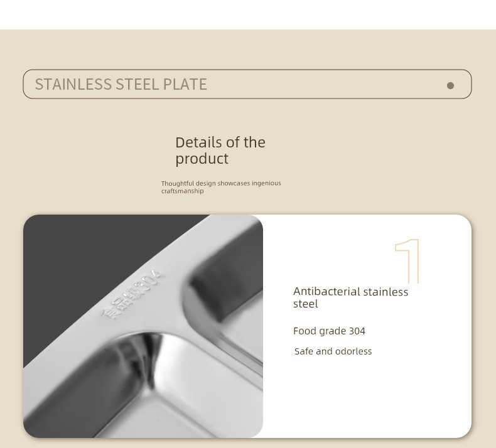Click the outlined number 1 graphic
This screenshot has width=496, height=448.
point(407,261)
